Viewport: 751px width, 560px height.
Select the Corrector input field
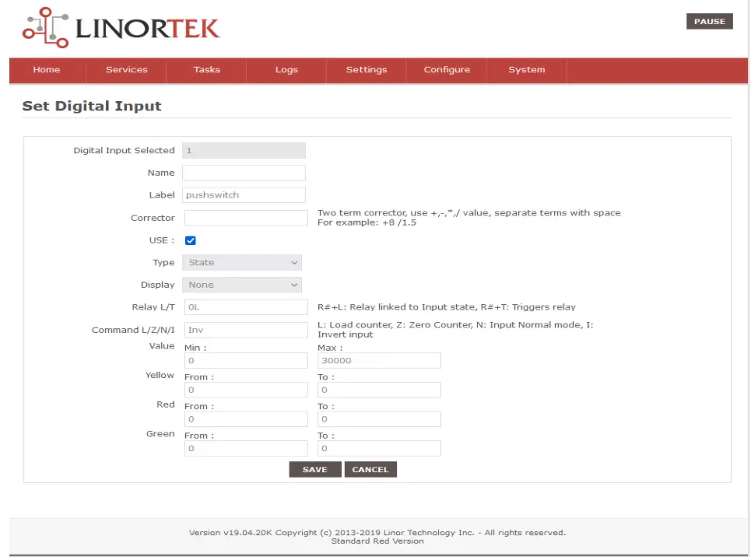pos(244,218)
